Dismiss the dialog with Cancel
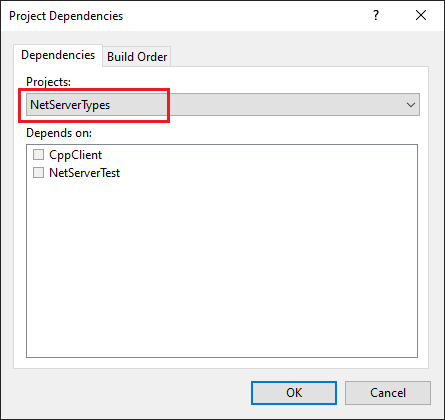Screen dimensions: 445x420 (x=388, y=393)
